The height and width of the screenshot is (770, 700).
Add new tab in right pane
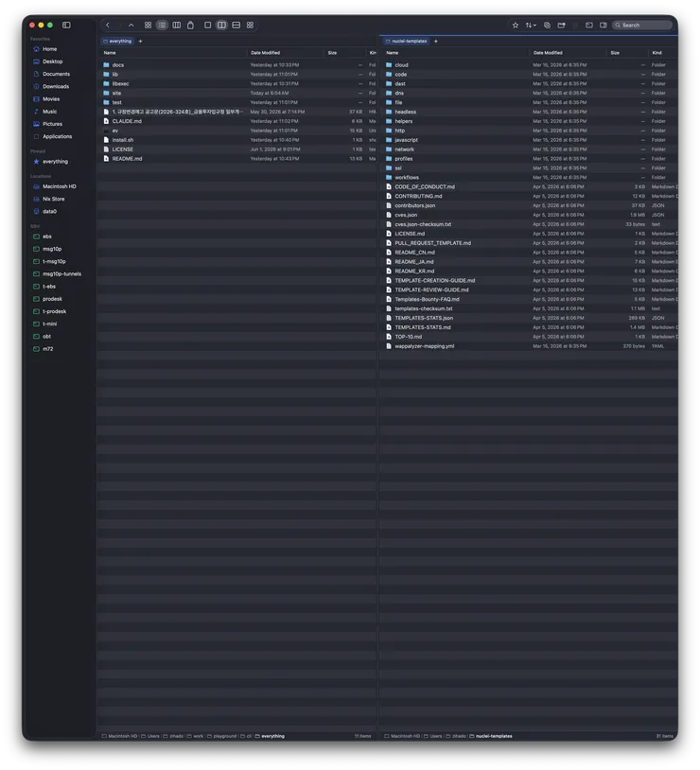pos(436,42)
